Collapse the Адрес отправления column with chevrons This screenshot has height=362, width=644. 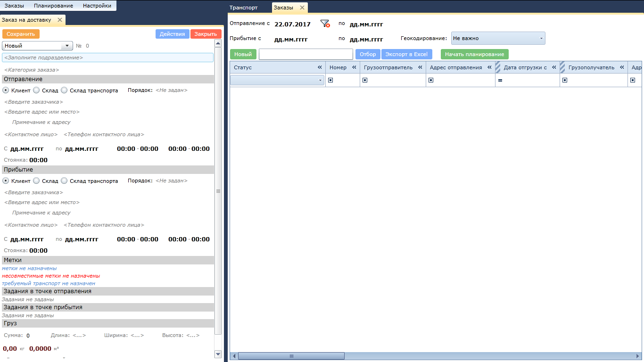pyautogui.click(x=489, y=67)
